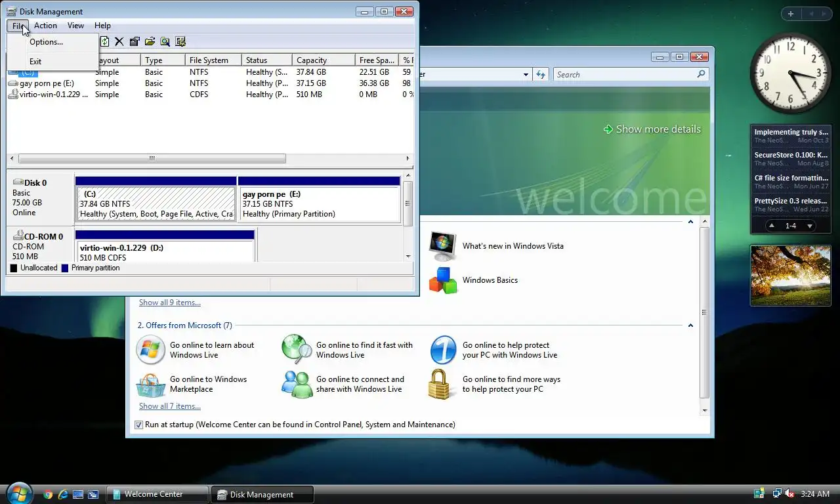Screen dimensions: 840x504
Task: Click the File menu header
Action: (x=18, y=26)
